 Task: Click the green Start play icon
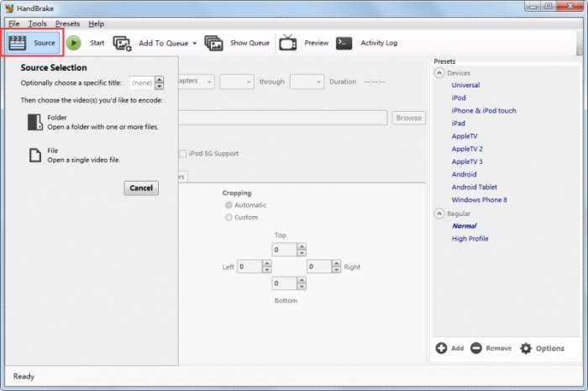click(74, 43)
